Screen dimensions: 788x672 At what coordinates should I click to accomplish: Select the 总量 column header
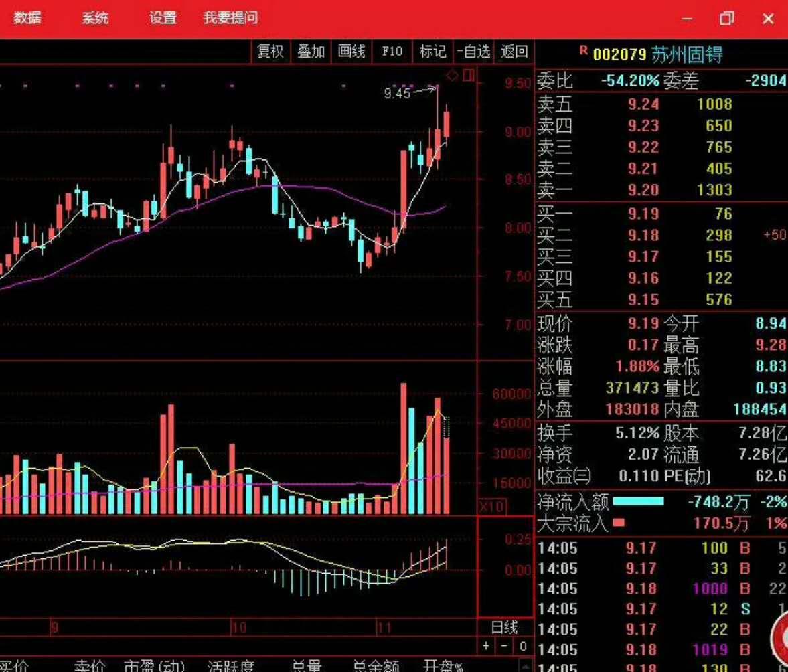306,665
